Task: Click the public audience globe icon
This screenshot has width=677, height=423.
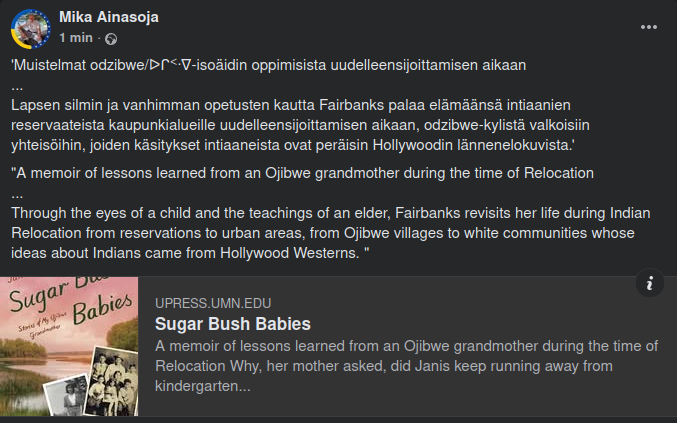Action: coord(111,38)
